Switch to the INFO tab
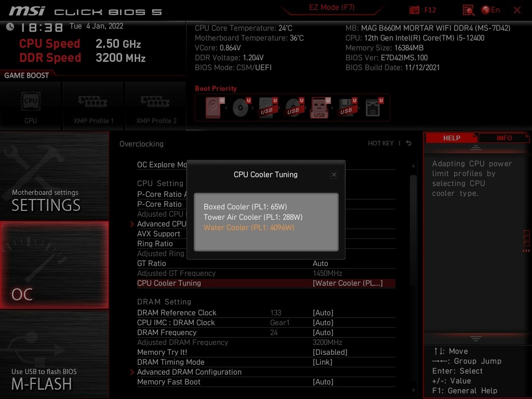 click(504, 138)
